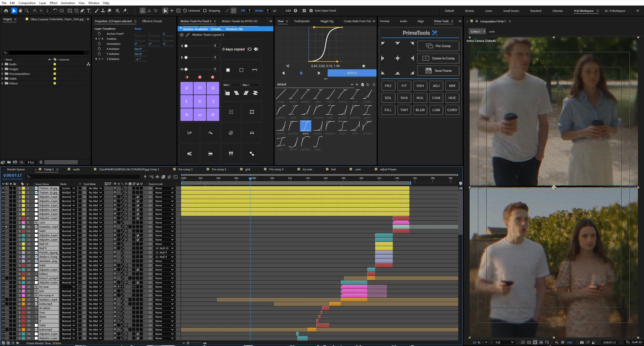The width and height of the screenshot is (644, 346).
Task: Click the PrimeTools CAM camera button
Action: coord(436,98)
